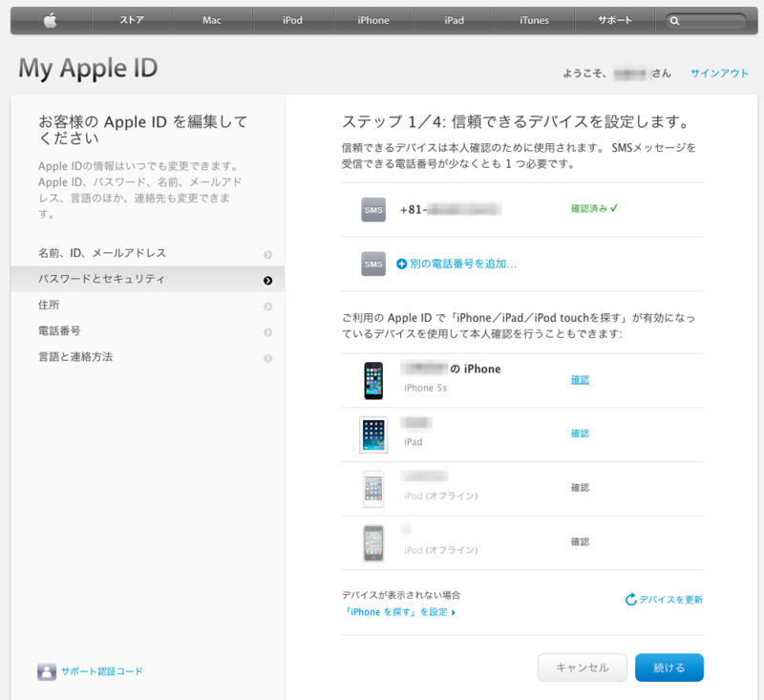Open the Mac navigation item

pyautogui.click(x=212, y=20)
